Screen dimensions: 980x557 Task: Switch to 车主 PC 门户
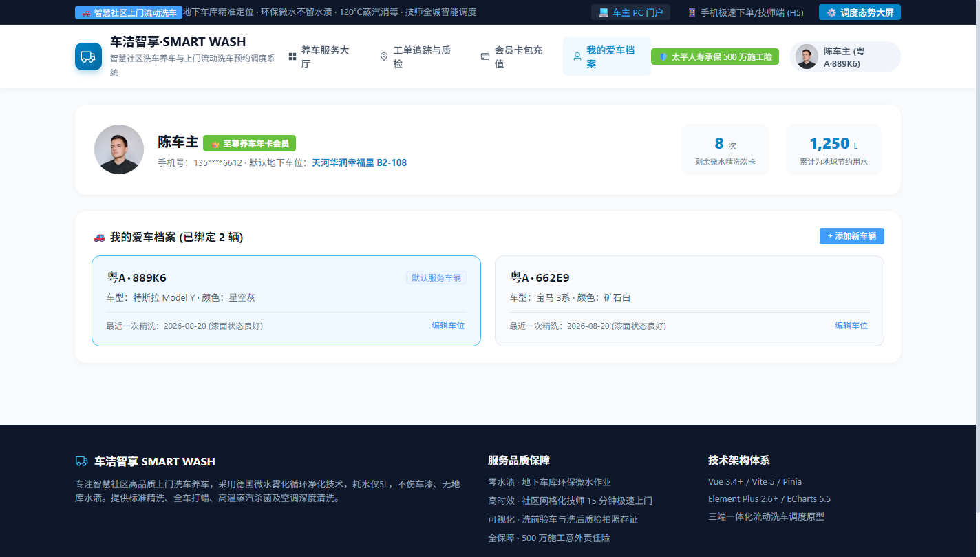tap(630, 12)
